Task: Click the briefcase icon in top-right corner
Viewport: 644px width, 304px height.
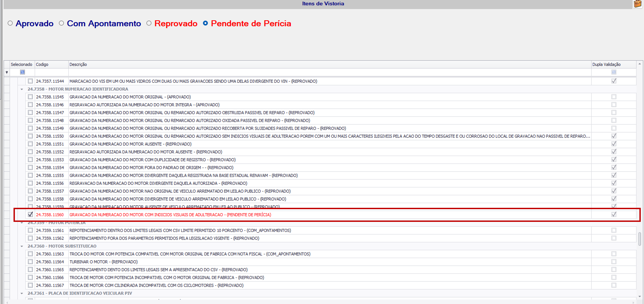Action: 638,4
